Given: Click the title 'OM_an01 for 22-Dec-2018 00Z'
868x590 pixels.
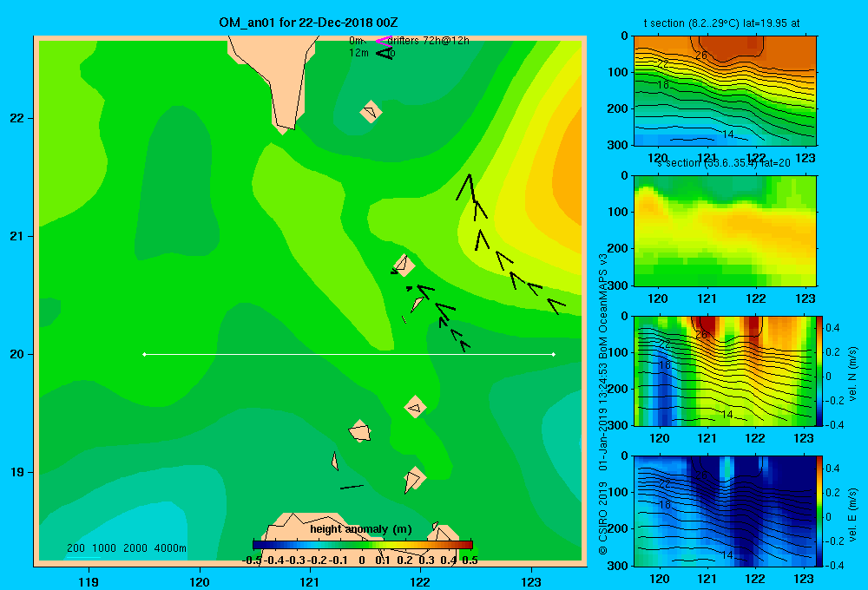Looking at the screenshot, I should pos(308,23).
